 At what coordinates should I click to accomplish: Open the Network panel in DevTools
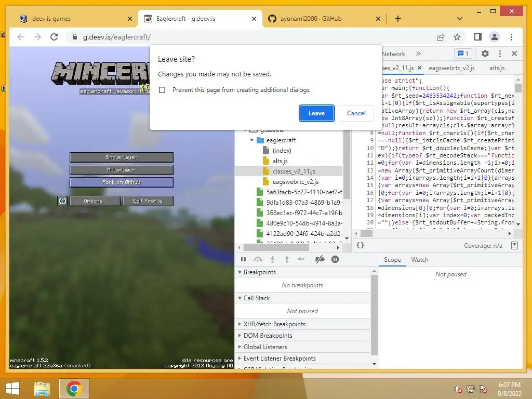393,54
